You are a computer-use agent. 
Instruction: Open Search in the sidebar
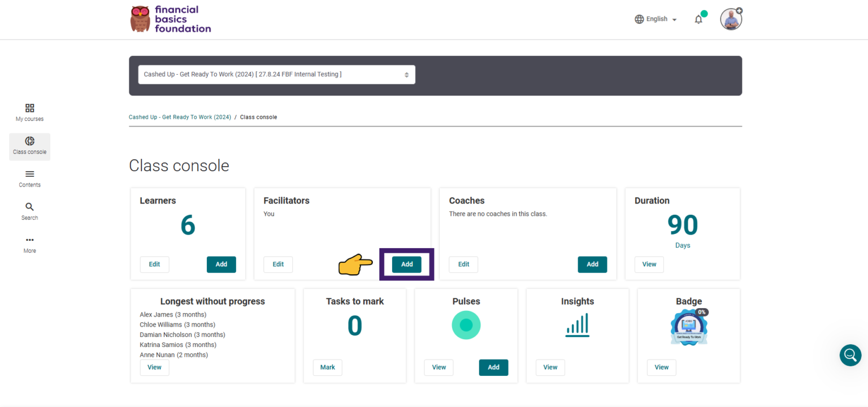(29, 211)
